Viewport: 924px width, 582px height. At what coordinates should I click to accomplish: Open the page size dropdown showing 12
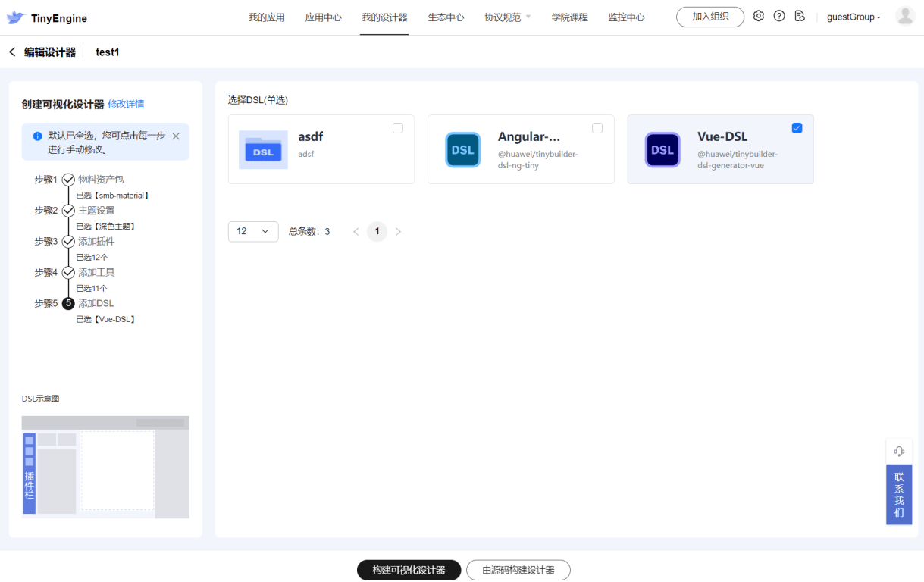click(252, 231)
